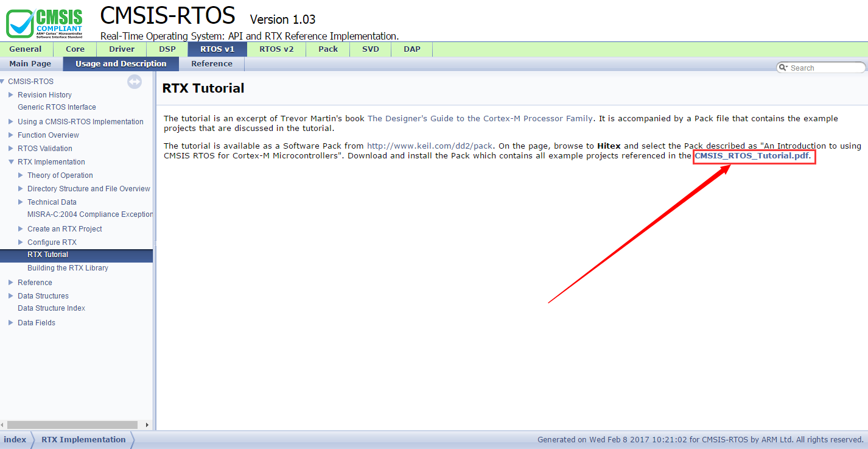This screenshot has height=449, width=868.
Task: Expand Directory Structure and File Overview arrow
Action: [21, 188]
